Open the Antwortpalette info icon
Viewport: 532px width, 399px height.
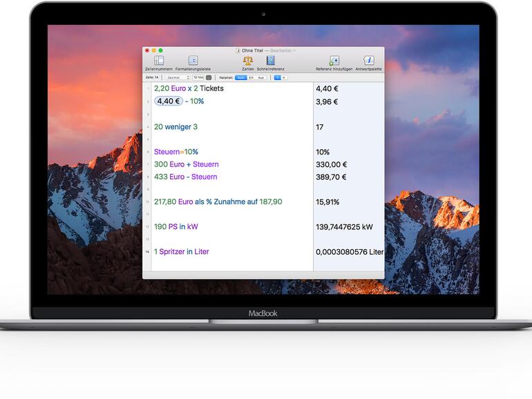(369, 61)
